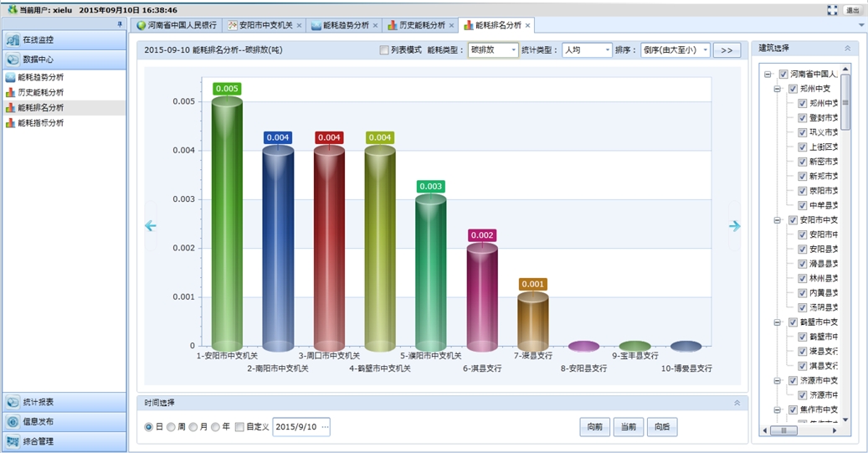Click the fullscreen icon in top bar

pyautogui.click(x=832, y=10)
